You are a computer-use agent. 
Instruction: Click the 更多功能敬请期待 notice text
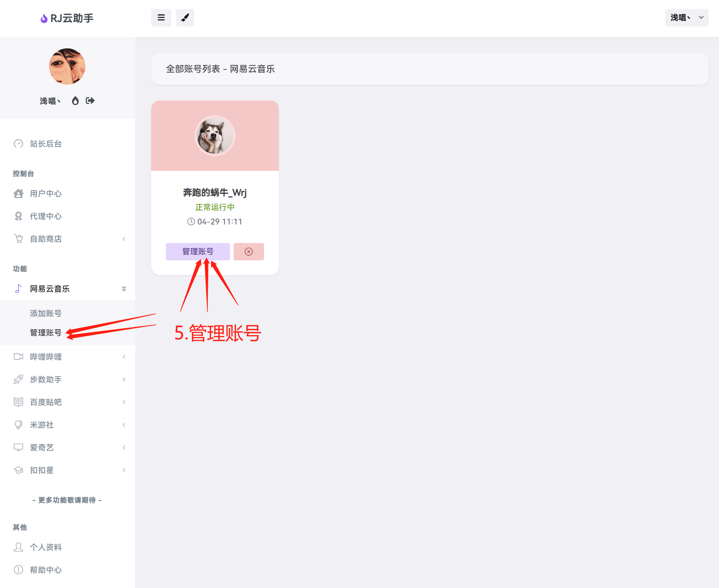tap(67, 500)
